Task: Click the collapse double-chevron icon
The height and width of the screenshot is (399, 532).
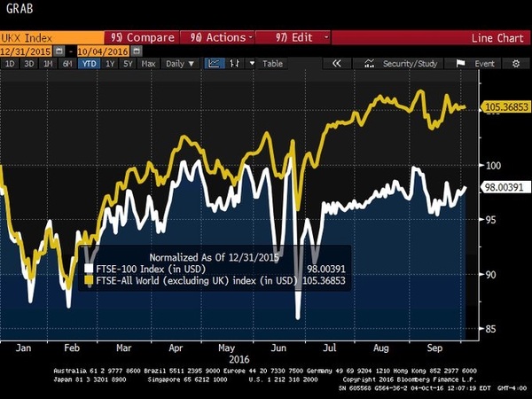Action: click(337, 64)
